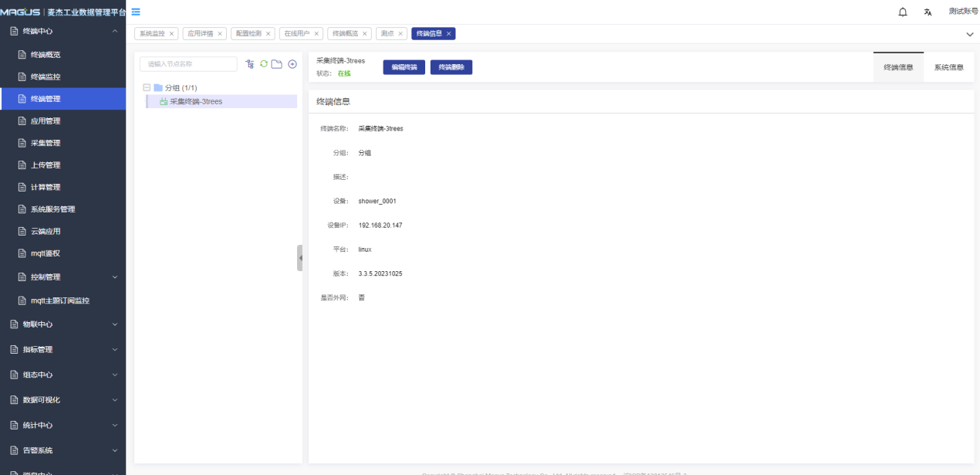Open the tab list dropdown arrow
Viewport: 980px width, 475px height.
[x=969, y=35]
